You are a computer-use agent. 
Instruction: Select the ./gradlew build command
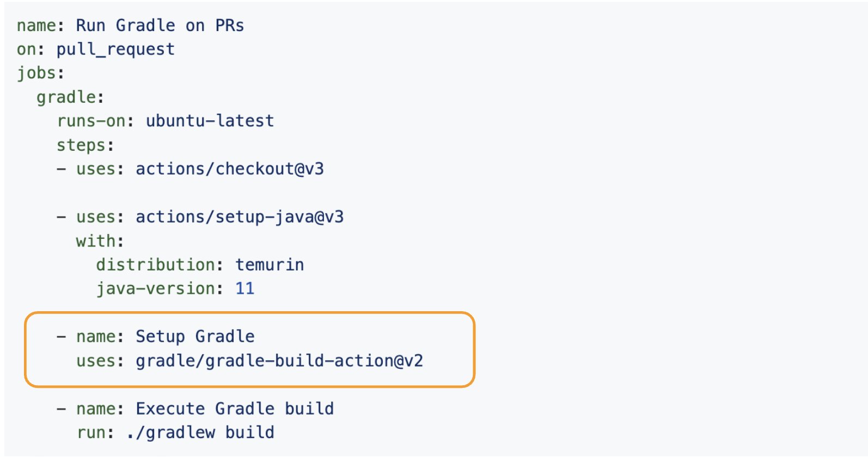coord(200,433)
